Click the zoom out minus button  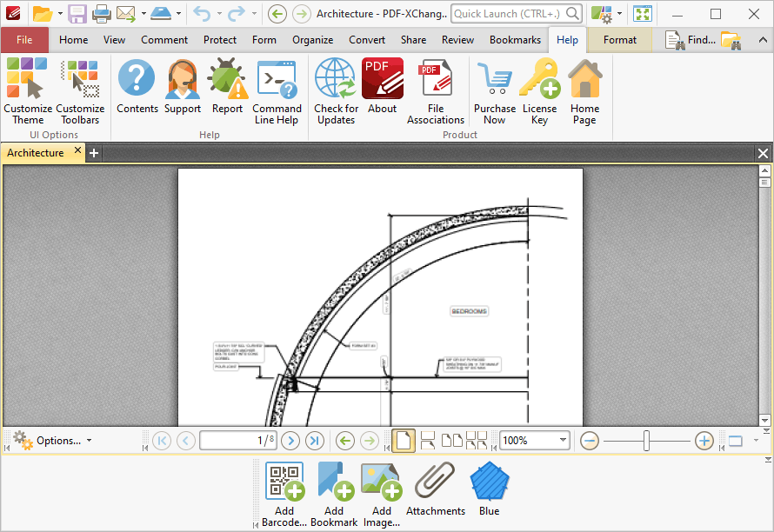pos(589,440)
